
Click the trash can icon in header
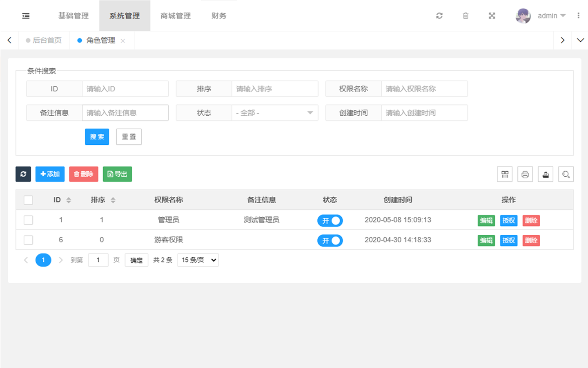point(465,16)
